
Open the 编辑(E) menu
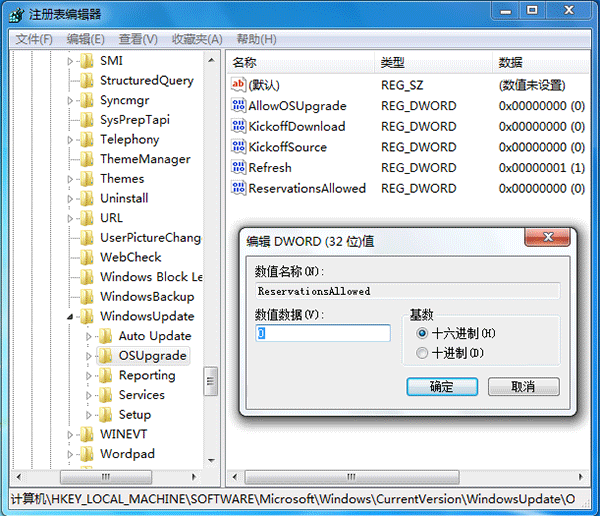tap(85, 39)
